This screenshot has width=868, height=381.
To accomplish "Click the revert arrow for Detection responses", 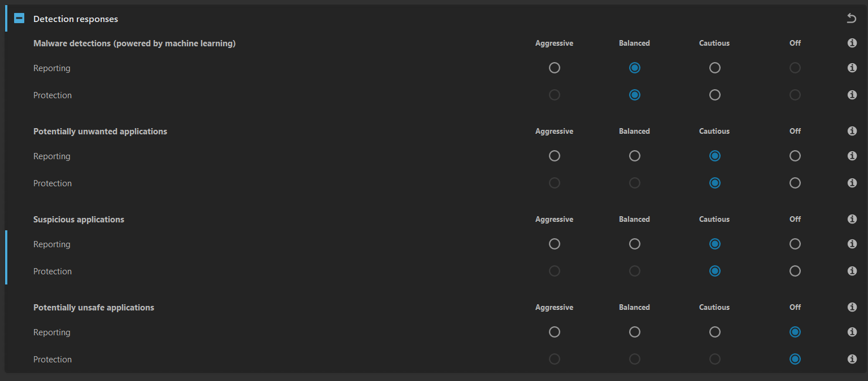I will pyautogui.click(x=852, y=19).
